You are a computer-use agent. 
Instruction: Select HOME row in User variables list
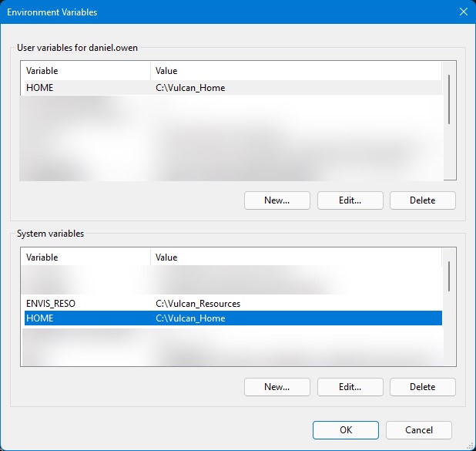(233, 88)
